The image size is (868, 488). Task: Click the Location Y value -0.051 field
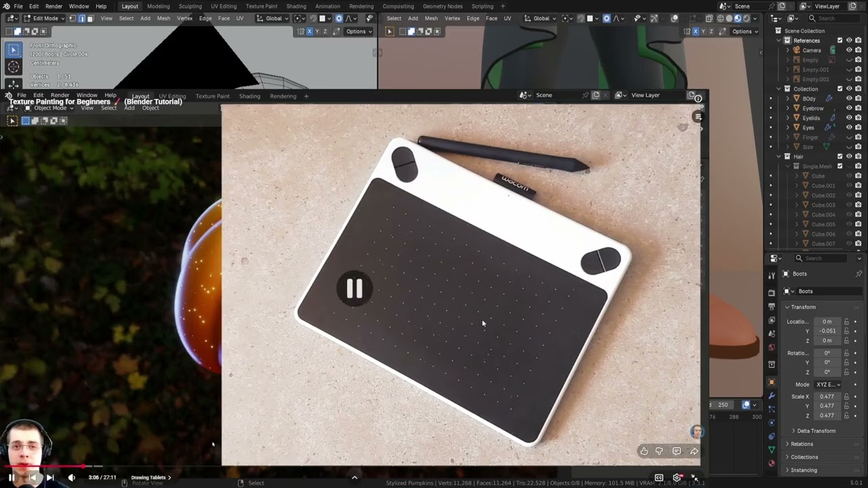tap(827, 331)
